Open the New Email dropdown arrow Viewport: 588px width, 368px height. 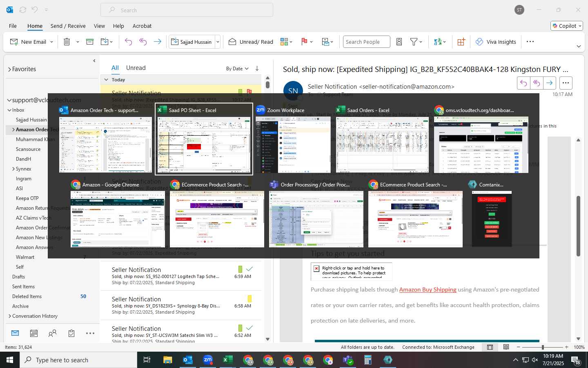coord(52,42)
